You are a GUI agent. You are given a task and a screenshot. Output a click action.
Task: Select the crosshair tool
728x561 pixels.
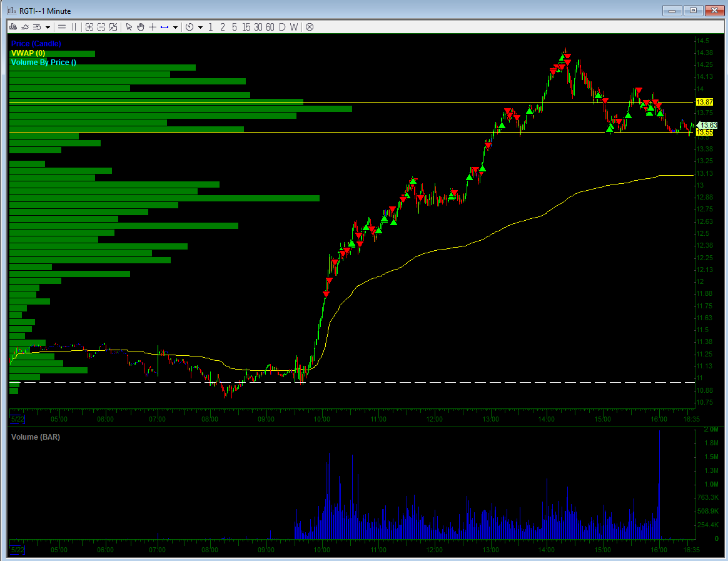coord(152,27)
